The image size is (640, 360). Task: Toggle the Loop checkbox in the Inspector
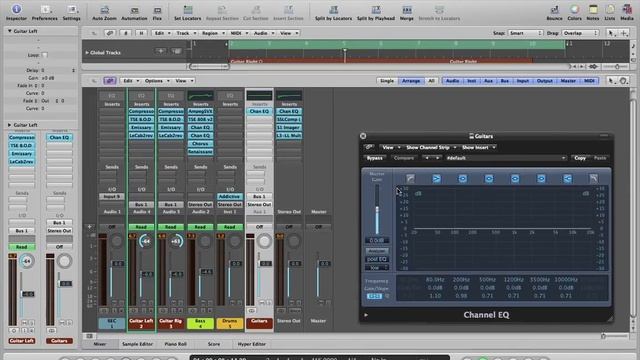[x=44, y=55]
